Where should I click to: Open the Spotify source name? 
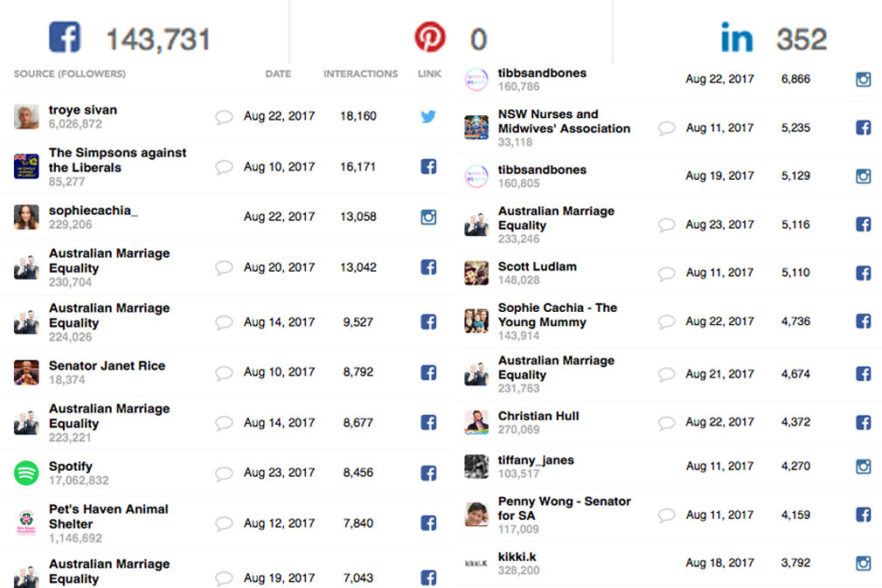[x=70, y=467]
